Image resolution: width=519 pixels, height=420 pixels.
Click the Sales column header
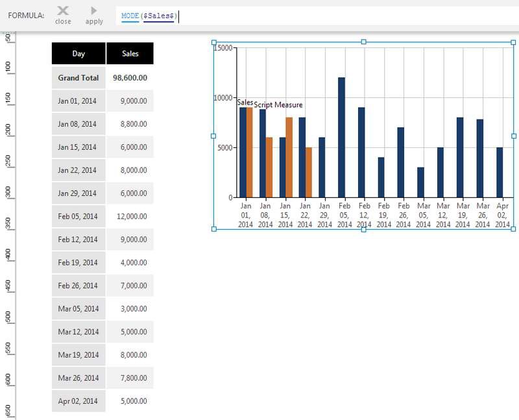130,54
